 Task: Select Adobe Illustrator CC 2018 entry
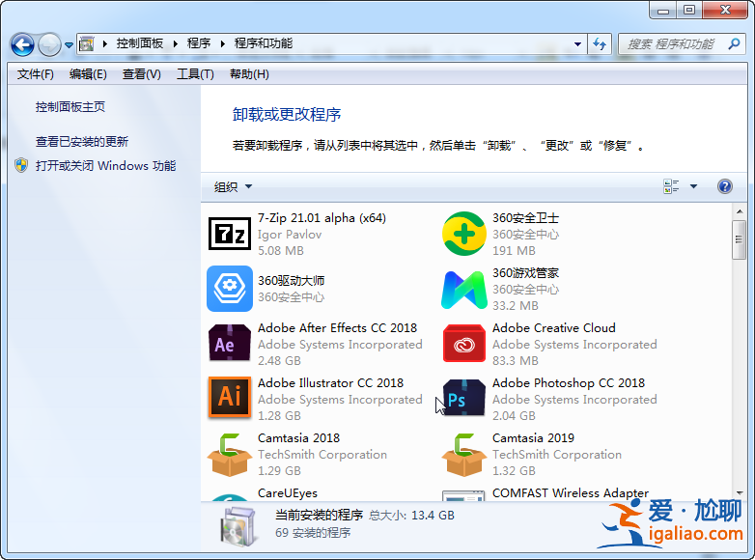tap(330, 383)
